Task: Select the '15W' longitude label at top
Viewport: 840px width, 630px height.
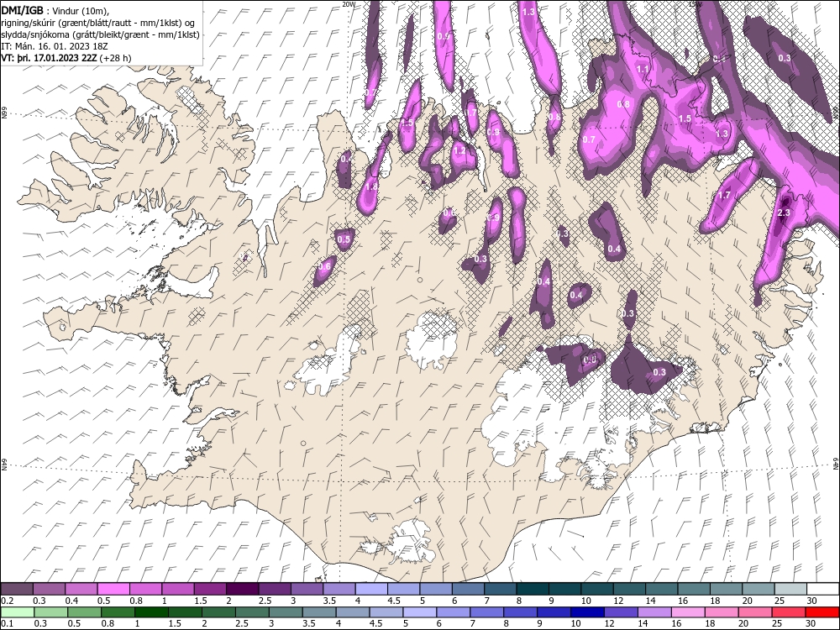Action: click(695, 3)
